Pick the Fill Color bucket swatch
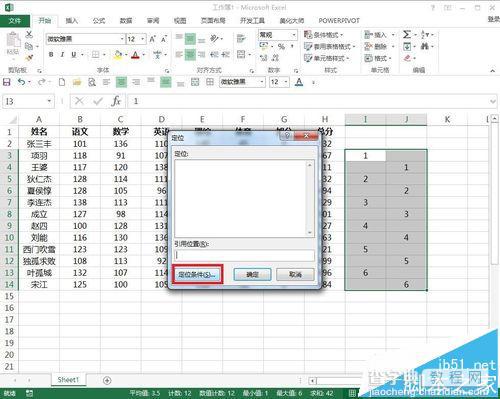This screenshot has height=399, width=500. (x=118, y=55)
